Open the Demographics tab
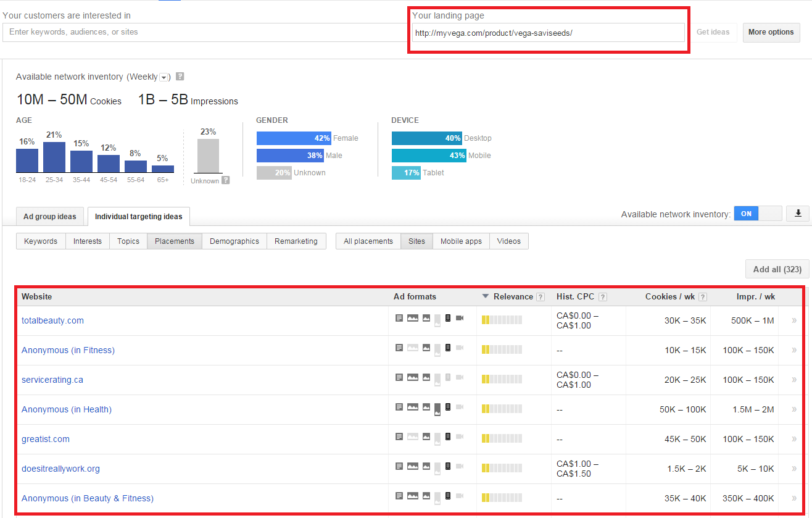Screen dimensions: 812x518 tap(234, 241)
